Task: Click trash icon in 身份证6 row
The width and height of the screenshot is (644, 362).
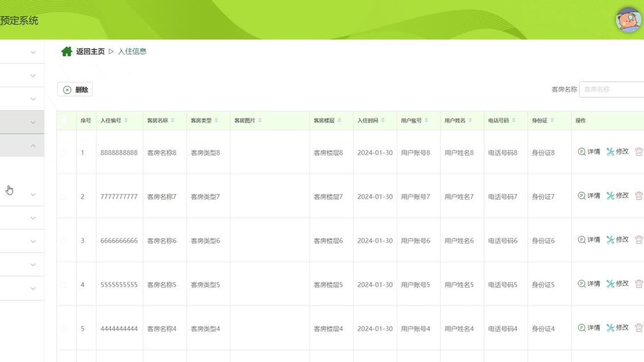Action: pyautogui.click(x=639, y=240)
